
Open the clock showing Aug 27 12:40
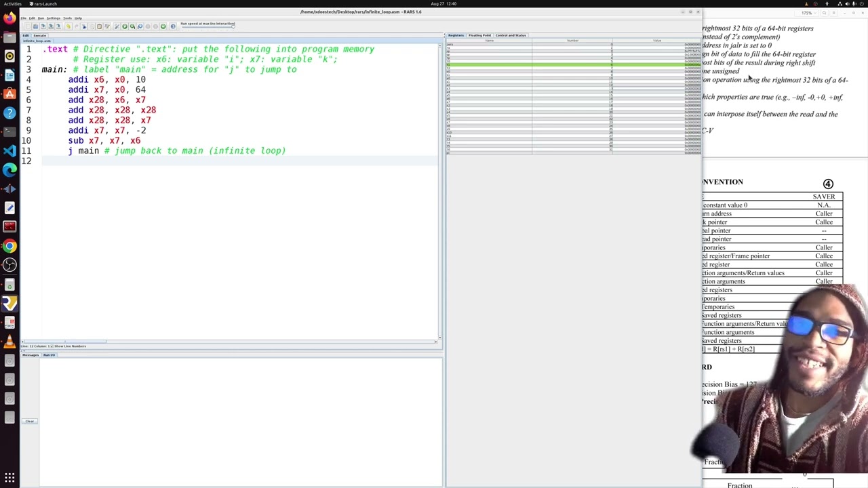(443, 4)
